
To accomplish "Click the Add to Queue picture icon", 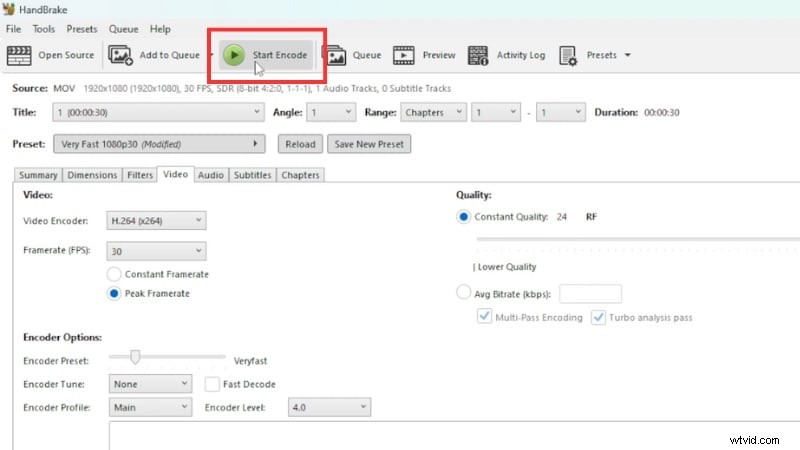I will 120,55.
